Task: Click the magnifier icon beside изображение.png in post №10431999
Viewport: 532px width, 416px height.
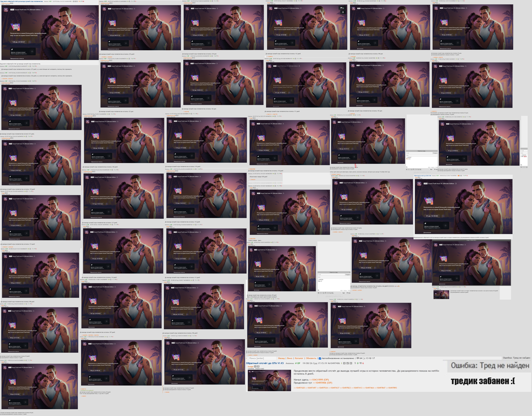Action: click(11, 3)
